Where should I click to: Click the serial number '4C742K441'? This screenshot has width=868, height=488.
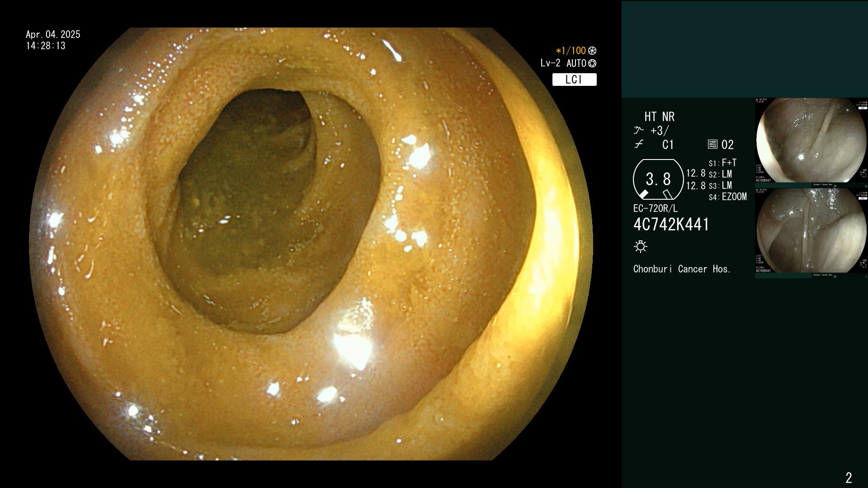tap(671, 225)
